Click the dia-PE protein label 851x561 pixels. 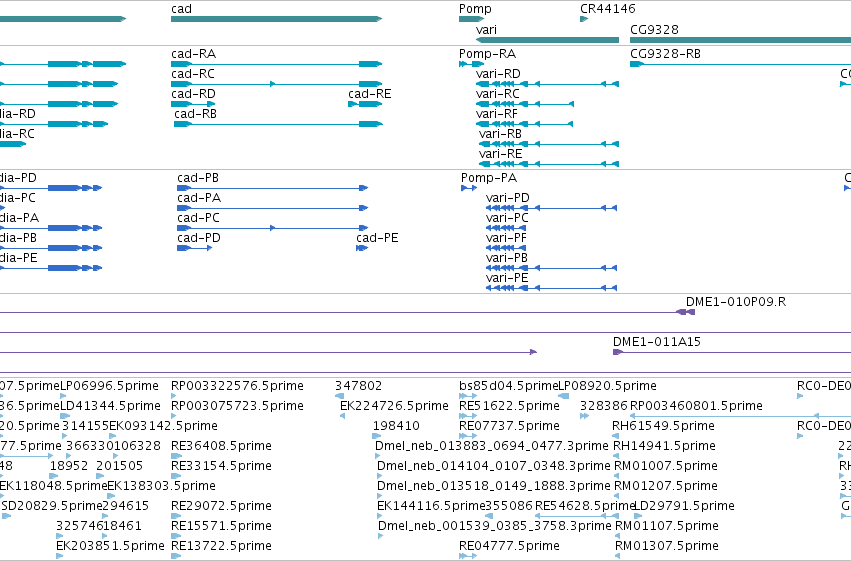click(18, 258)
